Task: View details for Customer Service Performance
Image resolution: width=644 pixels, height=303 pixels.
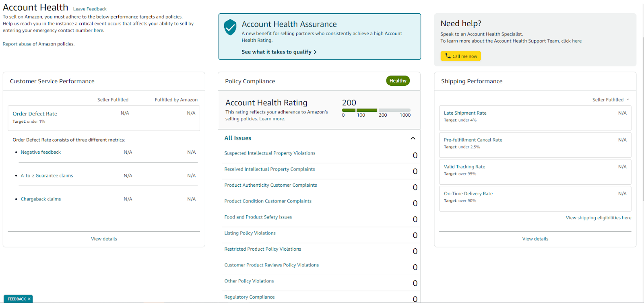Action: (x=104, y=239)
